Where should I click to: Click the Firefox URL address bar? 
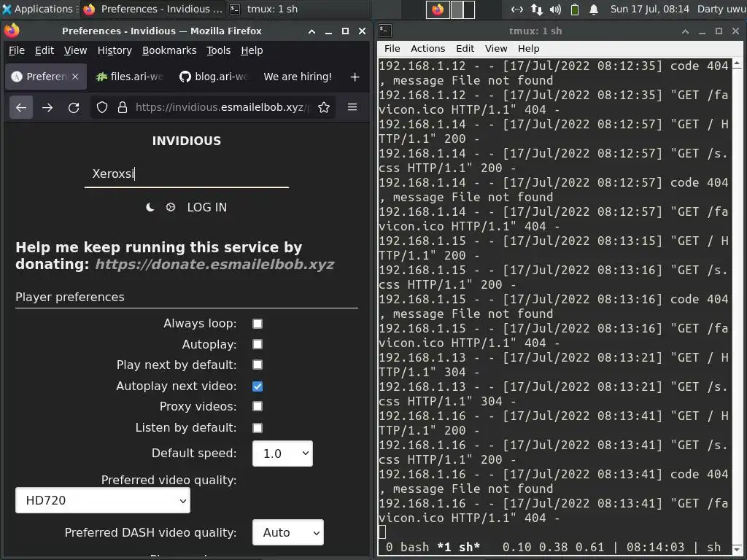pyautogui.click(x=222, y=108)
